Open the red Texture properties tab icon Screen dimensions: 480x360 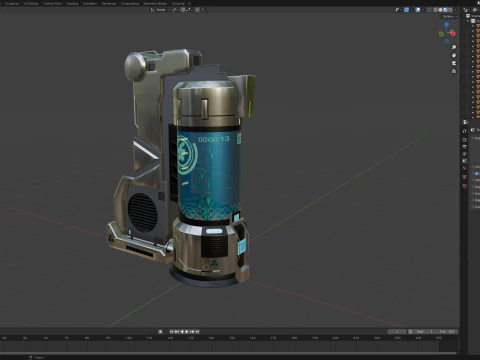point(465,186)
